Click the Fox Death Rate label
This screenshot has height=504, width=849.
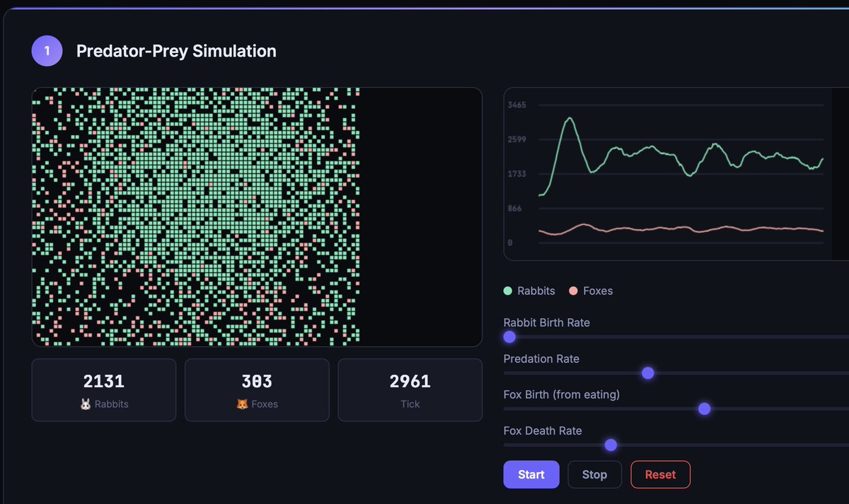point(543,430)
